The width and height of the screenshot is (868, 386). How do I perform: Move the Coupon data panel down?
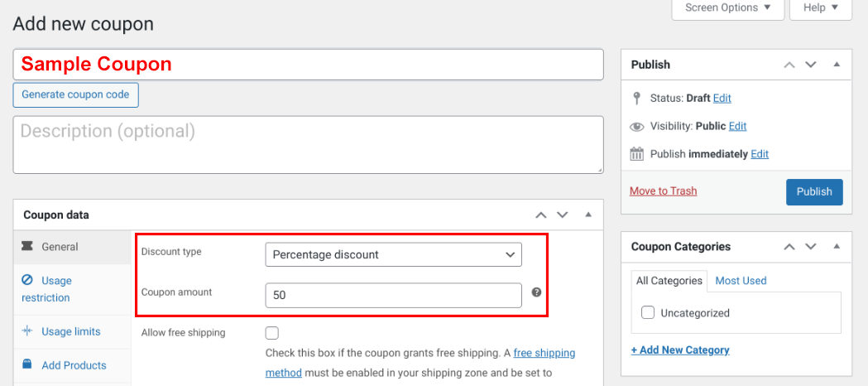click(x=563, y=215)
